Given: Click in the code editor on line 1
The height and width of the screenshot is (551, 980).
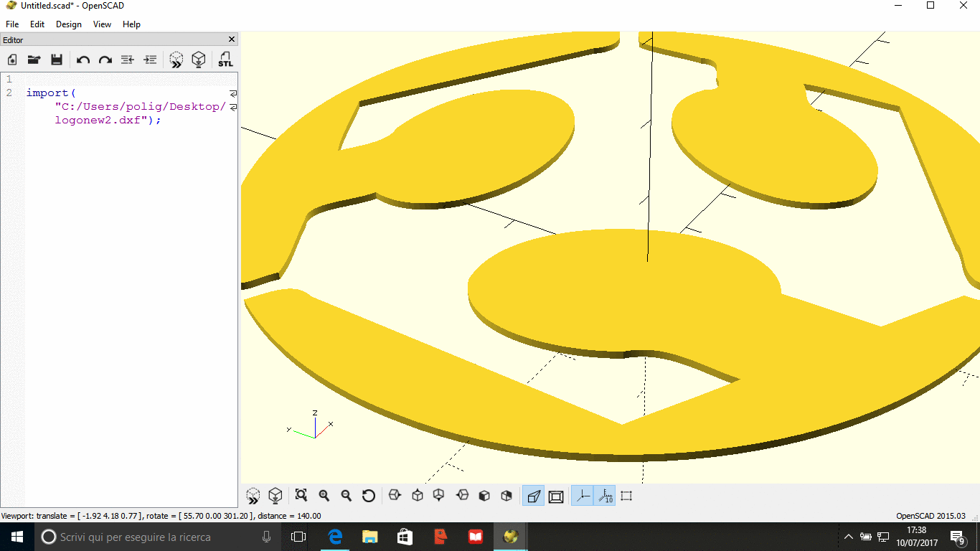Looking at the screenshot, I should (x=131, y=79).
